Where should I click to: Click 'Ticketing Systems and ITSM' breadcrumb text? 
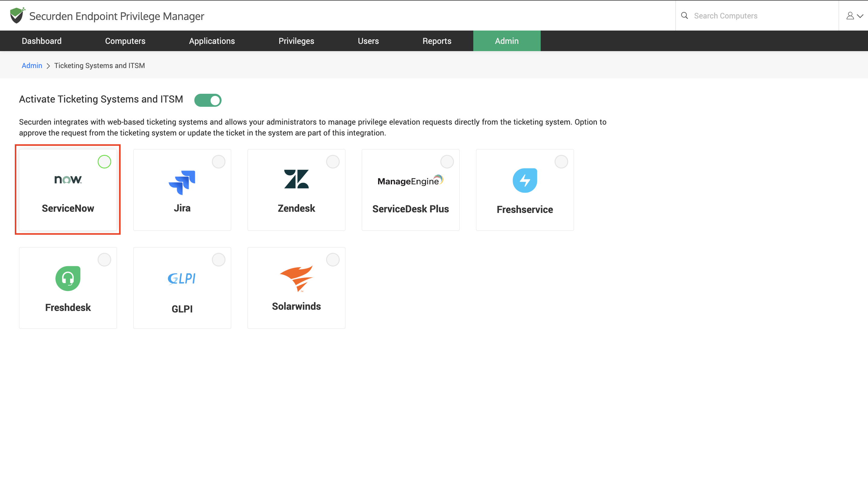pos(99,65)
